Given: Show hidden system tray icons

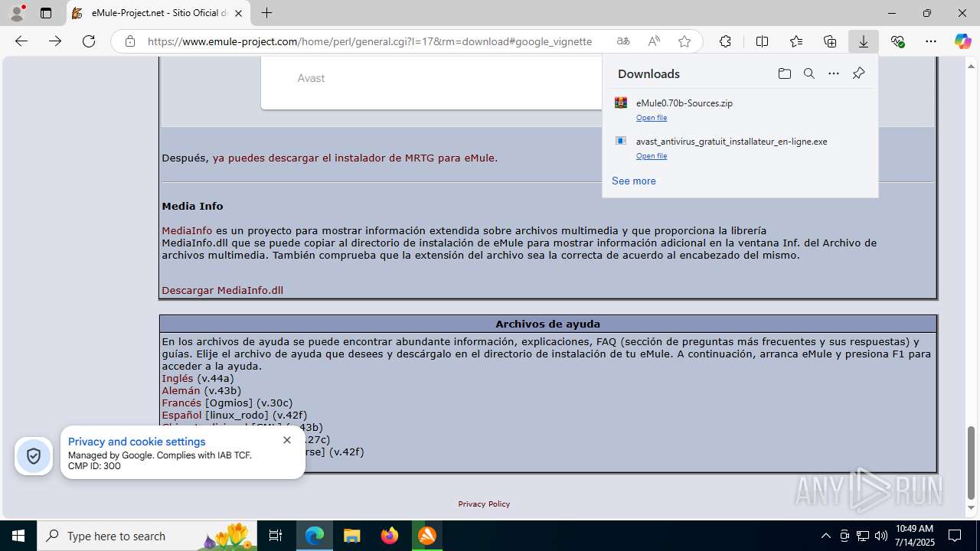Looking at the screenshot, I should [825, 536].
